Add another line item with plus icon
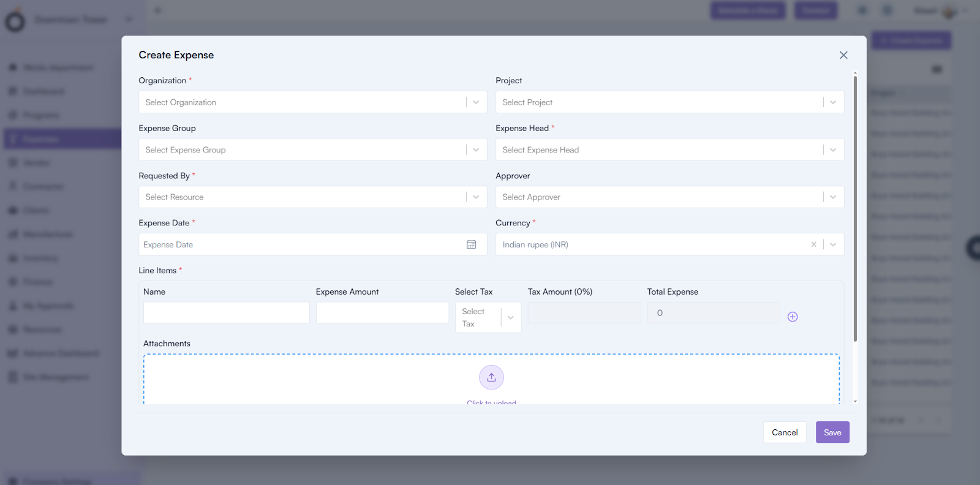This screenshot has width=980, height=485. pyautogui.click(x=793, y=317)
